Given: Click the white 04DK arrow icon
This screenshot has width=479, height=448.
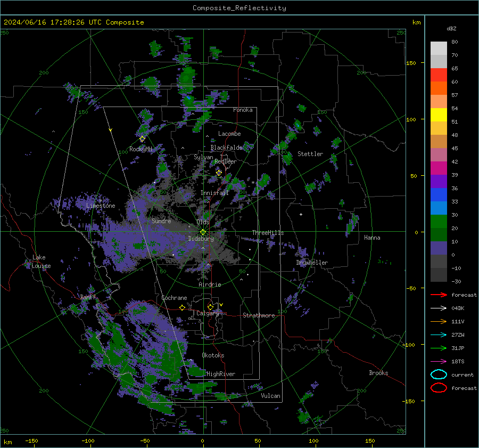Looking at the screenshot, I should [439, 308].
